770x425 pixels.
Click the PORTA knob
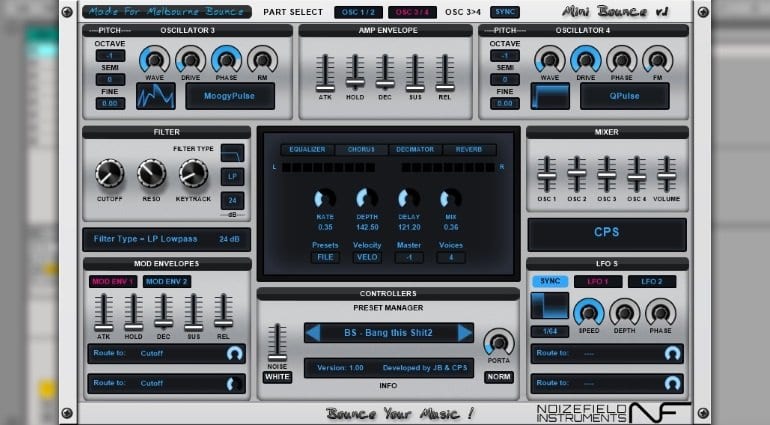[498, 342]
